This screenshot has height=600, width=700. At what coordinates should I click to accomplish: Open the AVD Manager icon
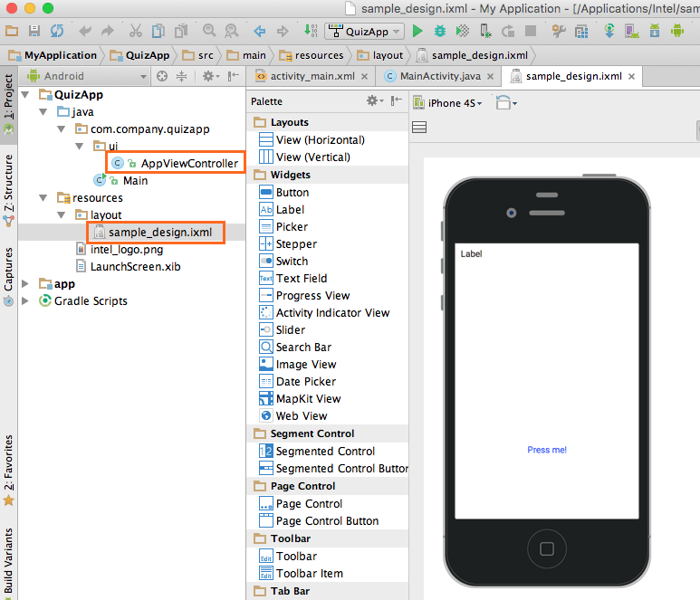click(632, 31)
